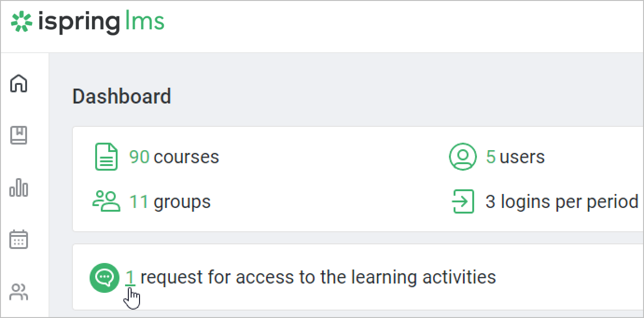
Task: Open the 90 courses count link
Action: [139, 157]
